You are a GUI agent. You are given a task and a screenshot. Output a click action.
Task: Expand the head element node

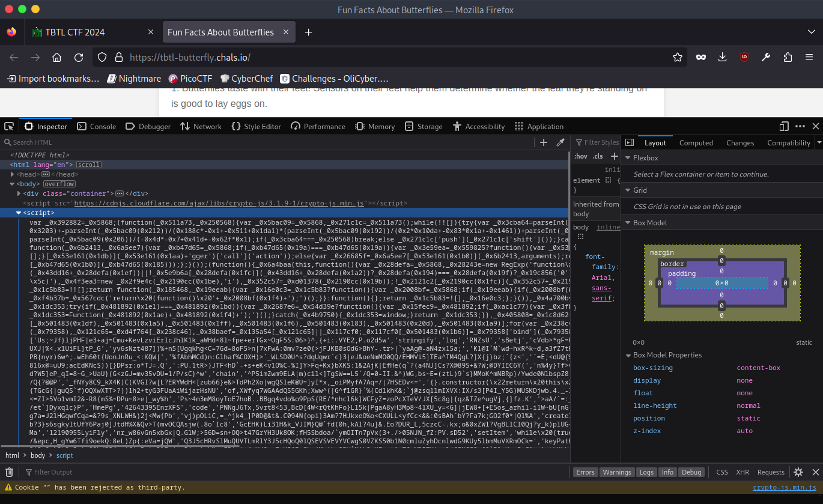13,174
